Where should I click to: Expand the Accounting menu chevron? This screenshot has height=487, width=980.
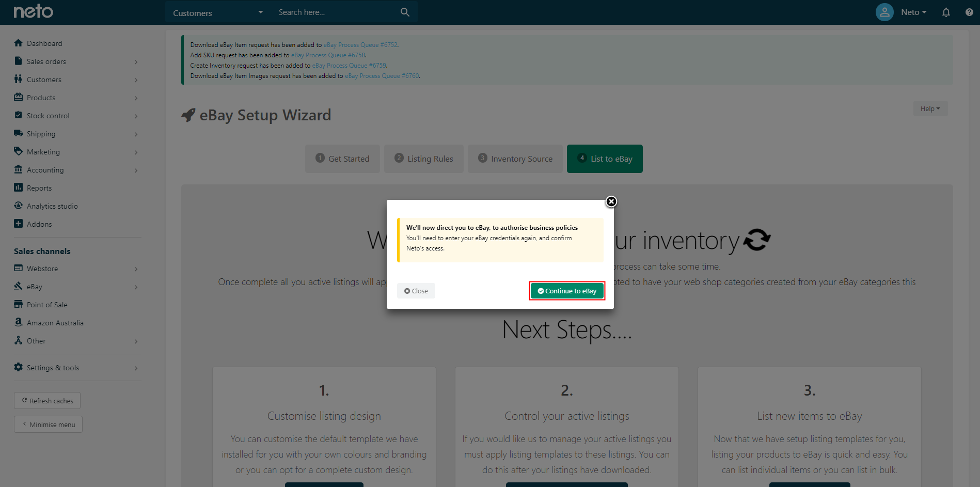click(x=136, y=170)
